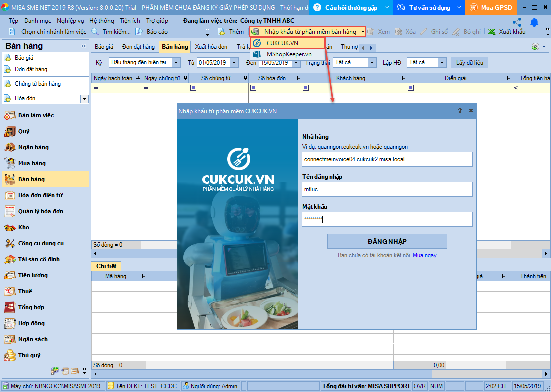
Task: Select CUKCUK.VN from import menu
Action: (x=287, y=43)
